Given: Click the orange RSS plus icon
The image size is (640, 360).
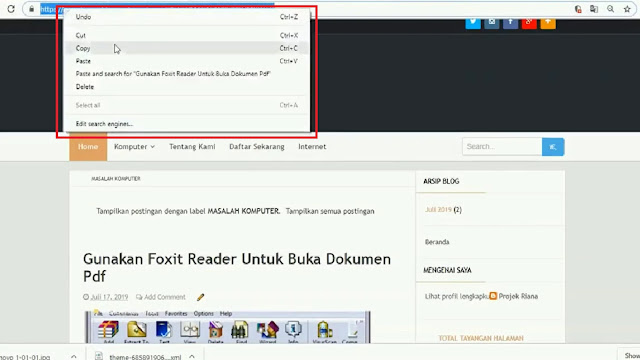Looking at the screenshot, I should pyautogui.click(x=548, y=23).
